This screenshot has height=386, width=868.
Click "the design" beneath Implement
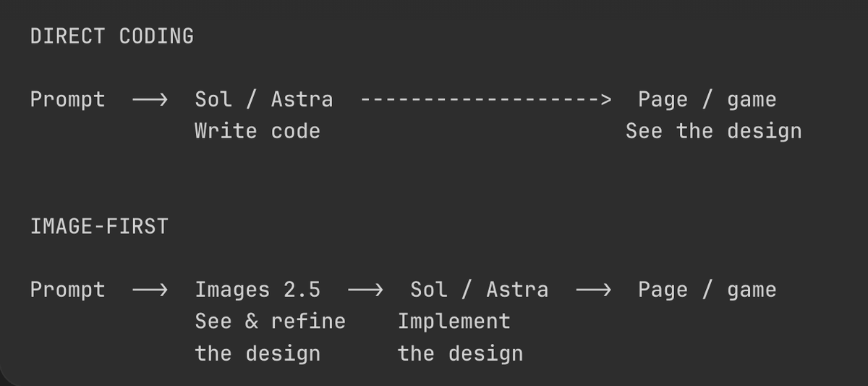pos(461,353)
